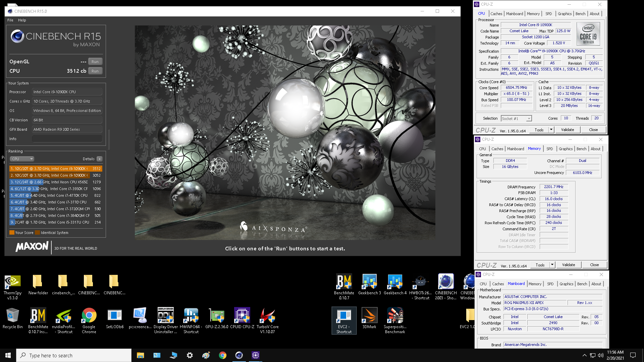The image size is (644, 362).
Task: Open 3DMark desktop icon
Action: (369, 318)
